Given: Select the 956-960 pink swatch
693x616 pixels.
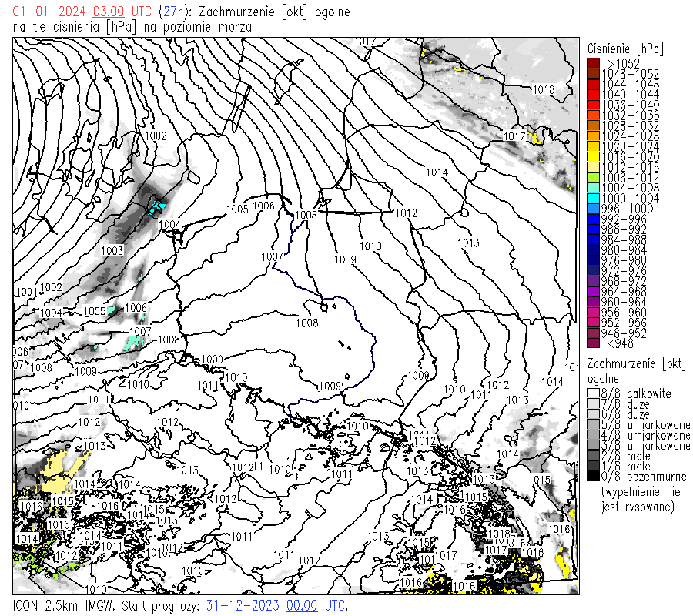Looking at the screenshot, I should pos(593,313).
